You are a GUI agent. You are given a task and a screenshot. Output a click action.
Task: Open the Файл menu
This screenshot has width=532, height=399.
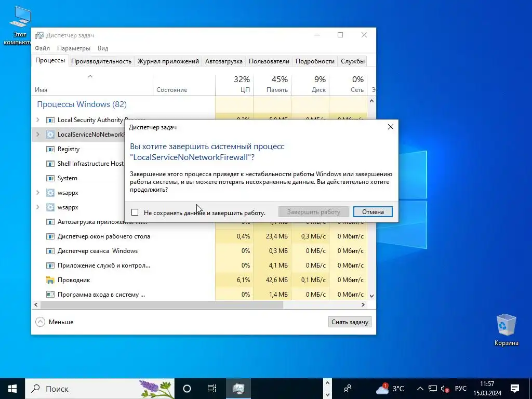[x=42, y=48]
